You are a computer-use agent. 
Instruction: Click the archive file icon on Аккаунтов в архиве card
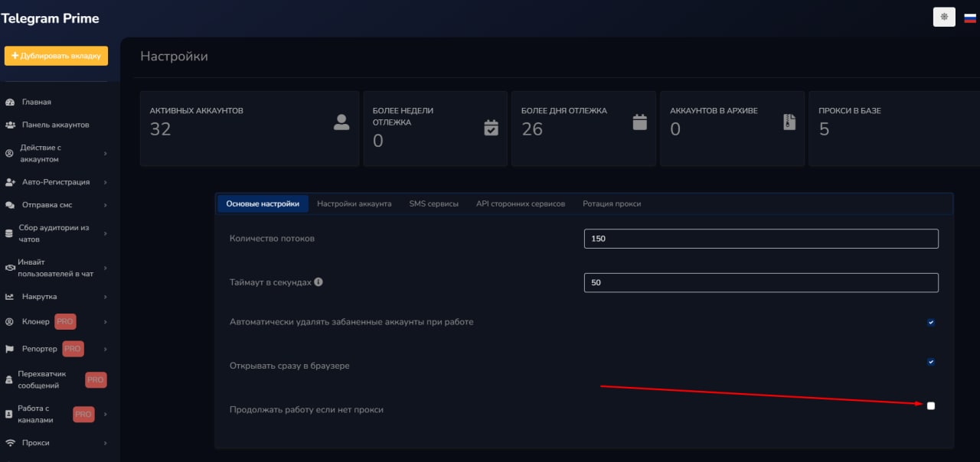tap(789, 122)
